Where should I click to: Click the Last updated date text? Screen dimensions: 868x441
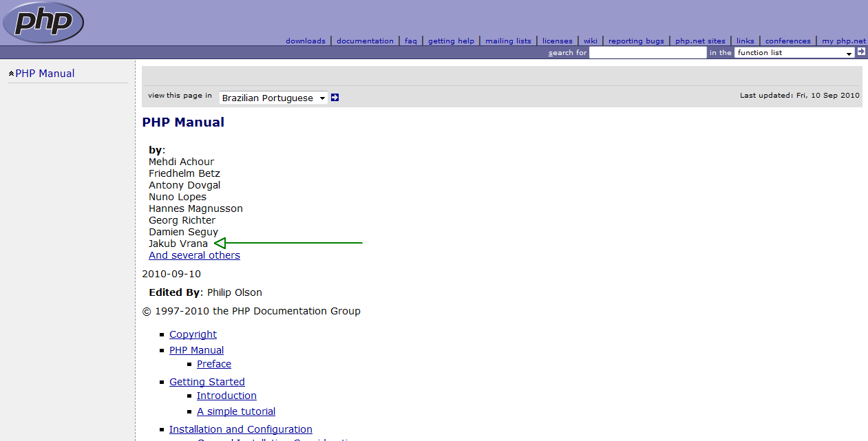[x=800, y=96]
